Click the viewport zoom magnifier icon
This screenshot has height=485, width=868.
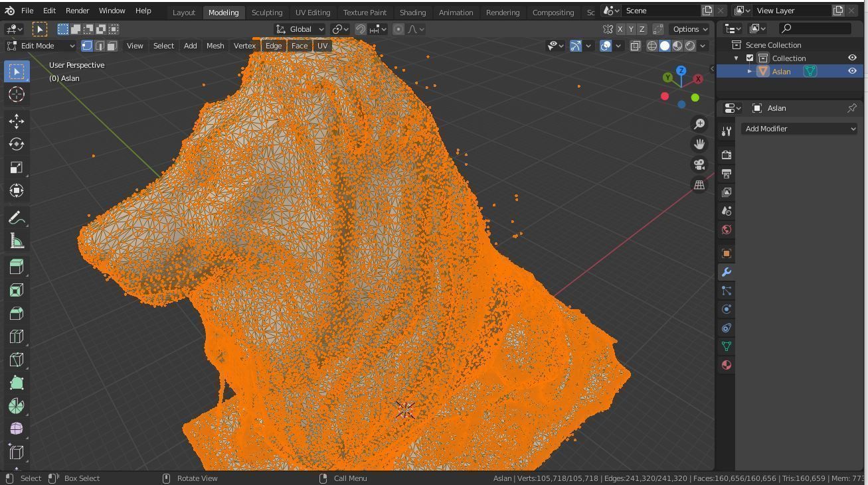coord(699,124)
